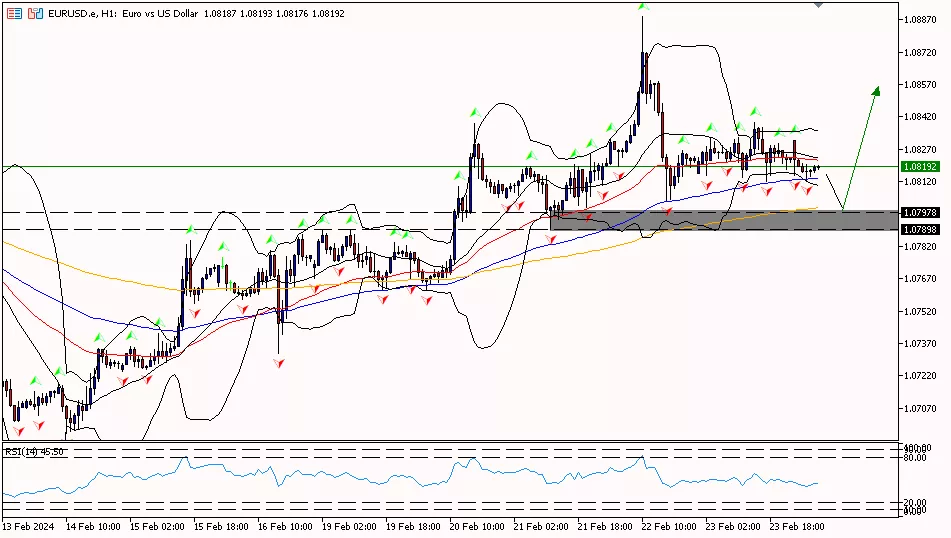Click the current price label 1.08192
This screenshot has height=538, width=951.
[x=919, y=167]
